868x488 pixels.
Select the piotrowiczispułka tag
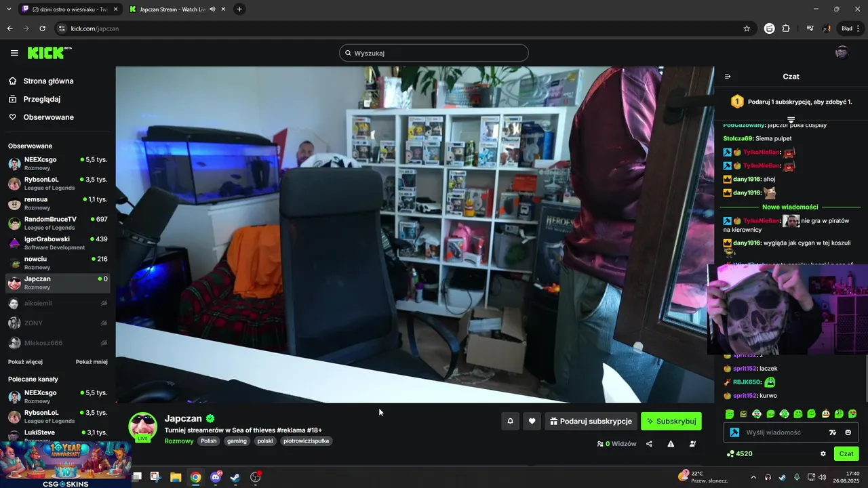pyautogui.click(x=307, y=441)
